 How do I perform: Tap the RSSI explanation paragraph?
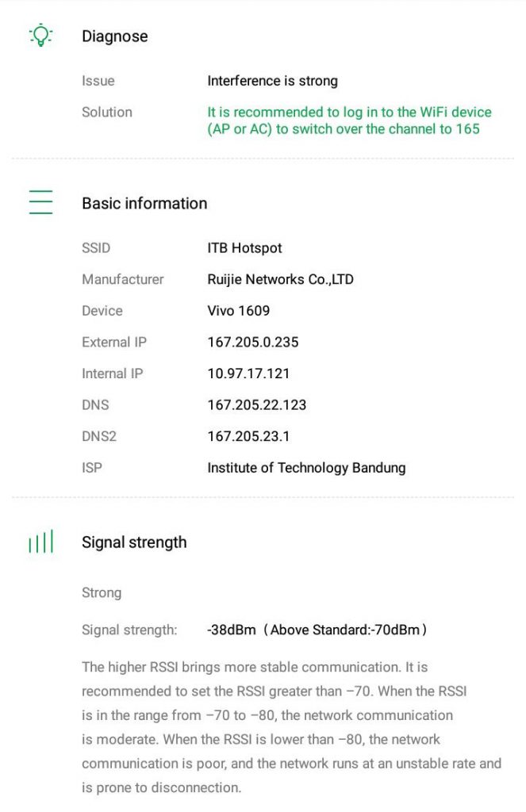click(x=291, y=727)
